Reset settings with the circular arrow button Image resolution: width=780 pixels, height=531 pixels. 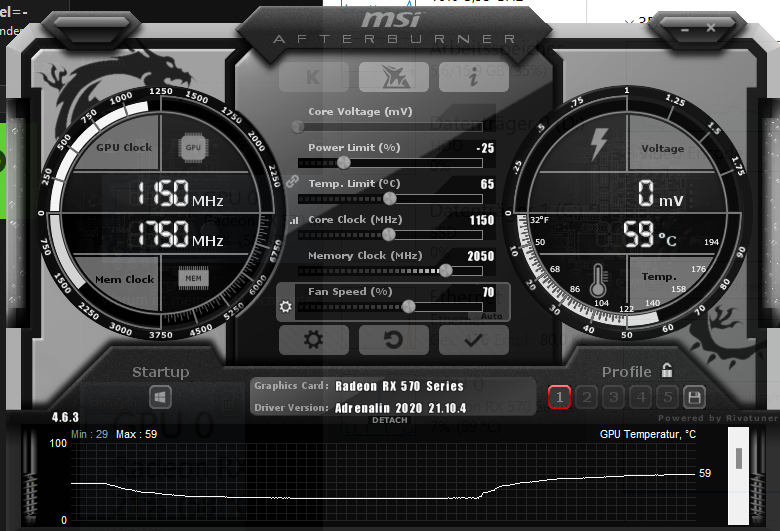click(393, 340)
